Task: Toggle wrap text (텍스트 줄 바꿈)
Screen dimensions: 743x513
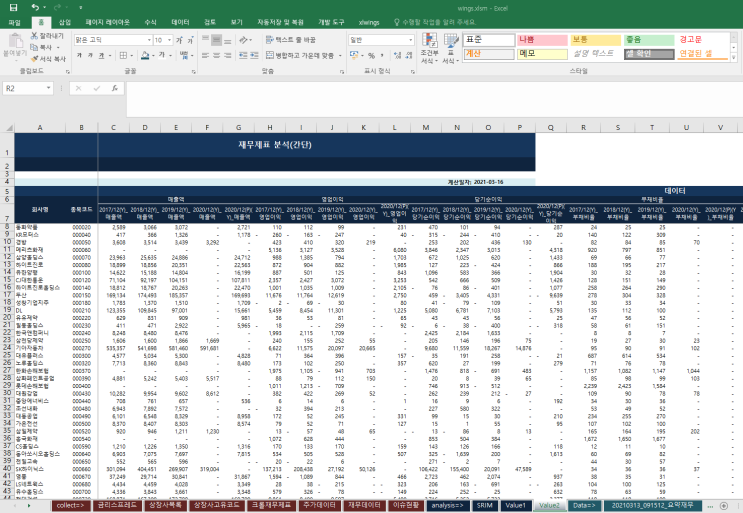Action: tap(291, 40)
